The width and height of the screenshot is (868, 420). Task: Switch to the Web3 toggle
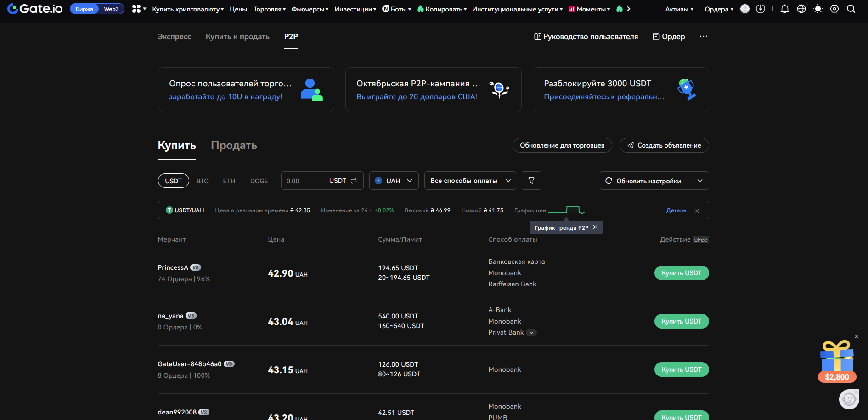(x=111, y=9)
